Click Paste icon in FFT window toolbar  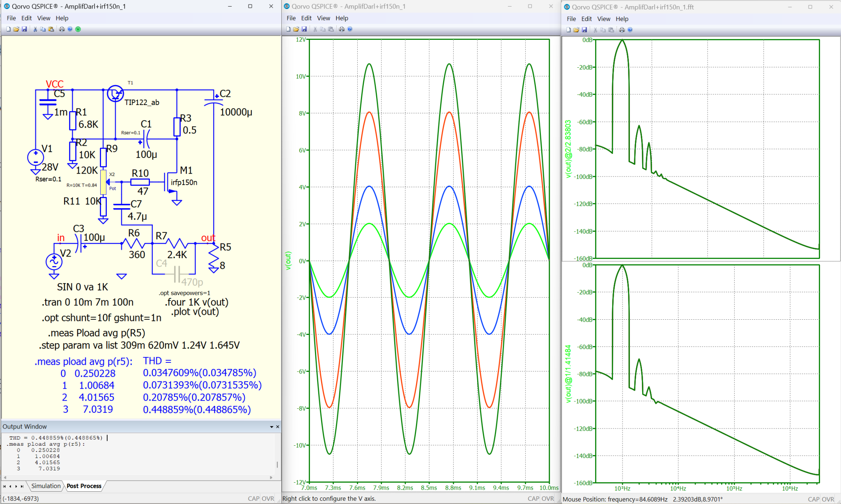coord(611,30)
